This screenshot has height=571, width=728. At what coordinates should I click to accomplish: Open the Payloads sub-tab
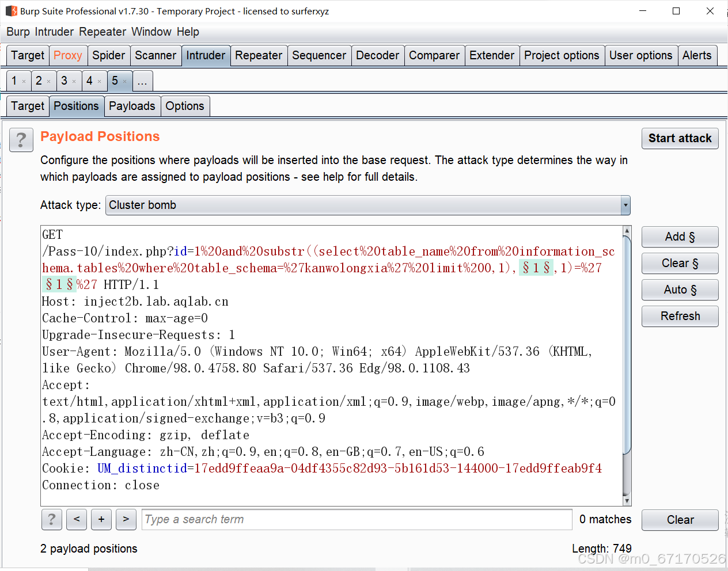click(x=132, y=106)
